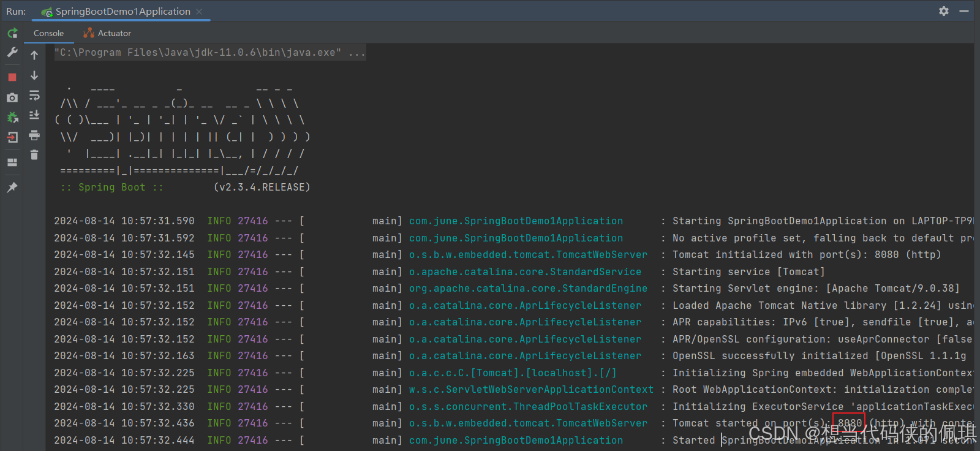Click o.s.b.w.embedded.tomcat.TomcatWebServer on 10:57:32.145 line
Screen dimensions: 980x451
coord(528,255)
